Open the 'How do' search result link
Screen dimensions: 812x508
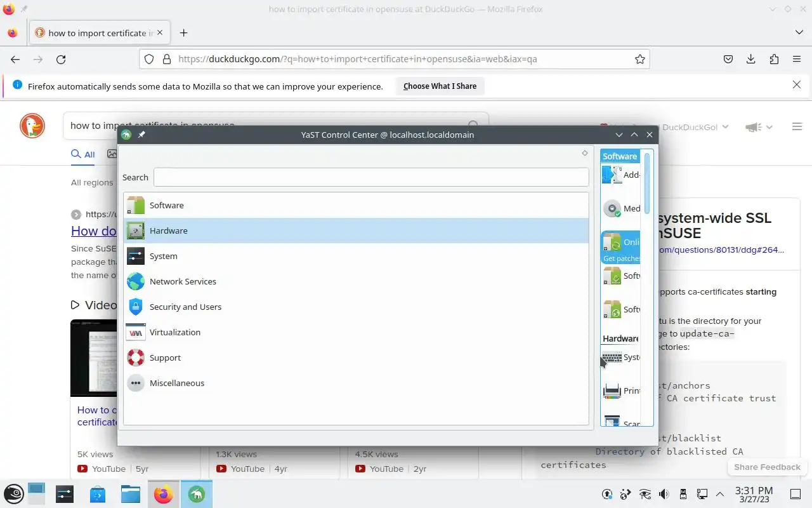pos(94,231)
